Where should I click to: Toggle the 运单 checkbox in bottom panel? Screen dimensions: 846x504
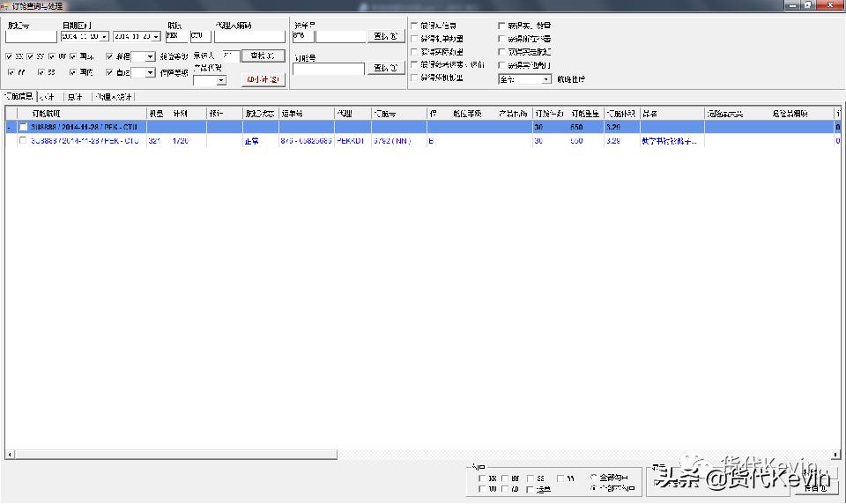(x=530, y=489)
